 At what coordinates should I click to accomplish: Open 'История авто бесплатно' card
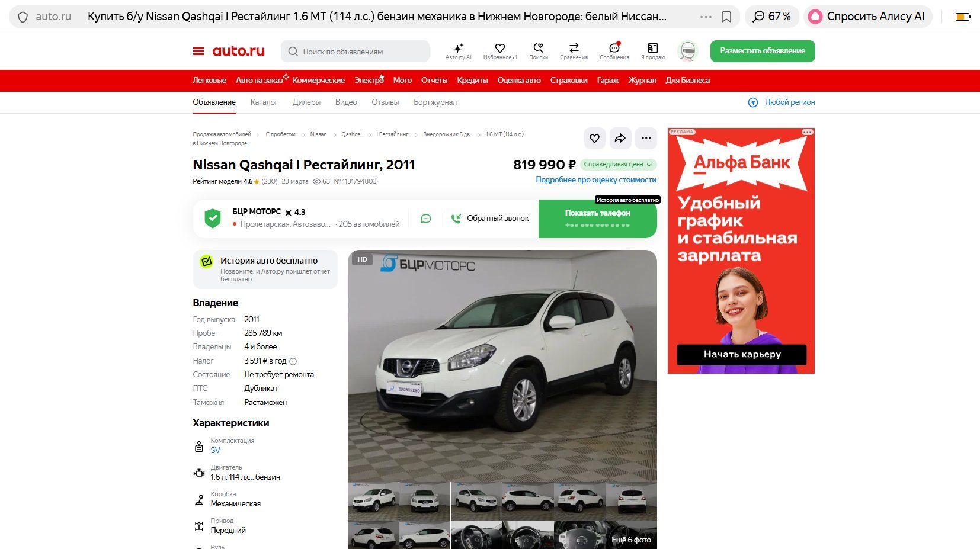pos(265,269)
